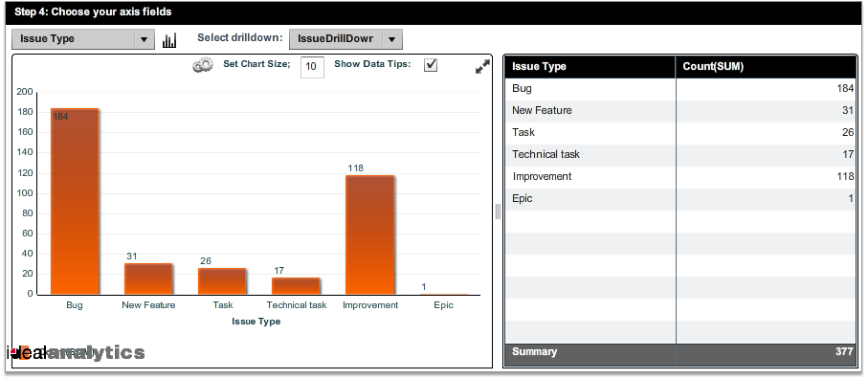Click the Summary label in footer

pos(534,352)
